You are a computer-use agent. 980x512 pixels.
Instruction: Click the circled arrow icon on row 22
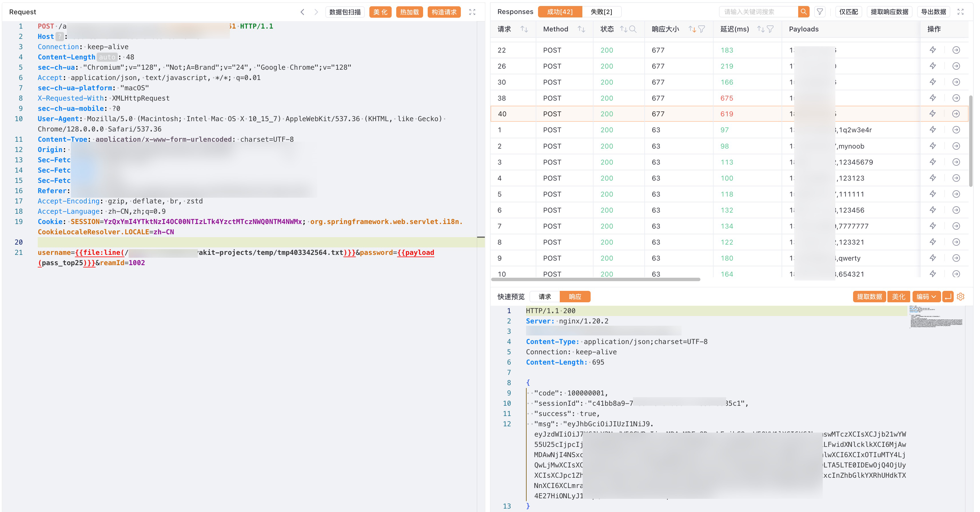tap(956, 50)
